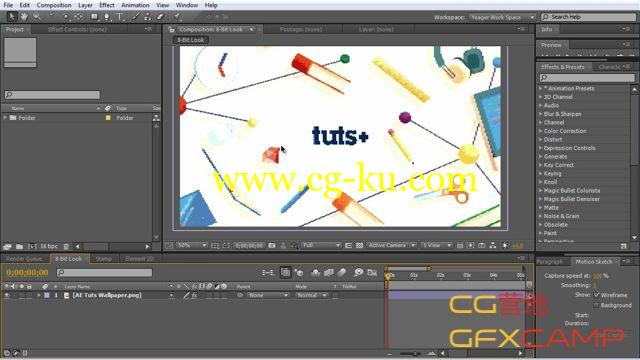Click the snapshot camera icon under viewer
The image size is (640, 360).
click(272, 245)
